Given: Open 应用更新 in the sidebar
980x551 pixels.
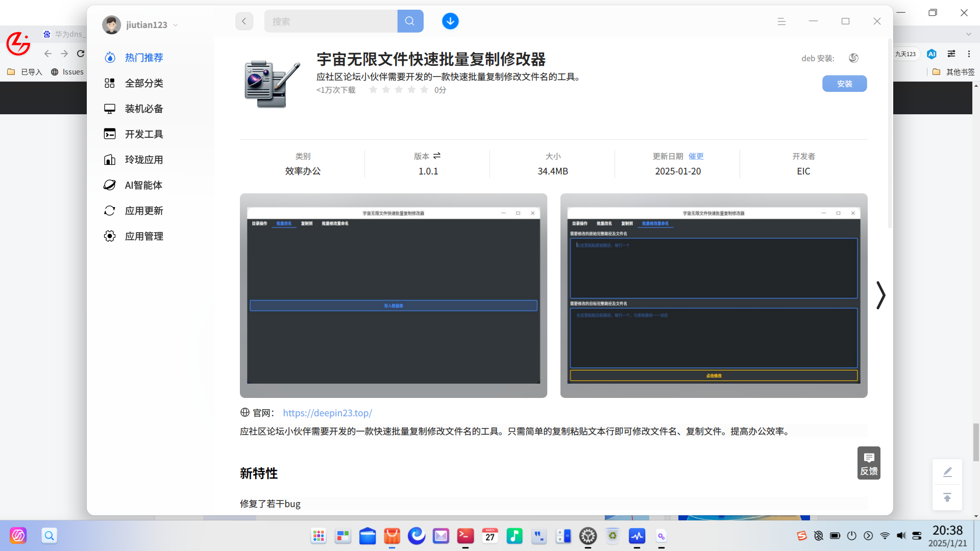Looking at the screenshot, I should coord(144,211).
